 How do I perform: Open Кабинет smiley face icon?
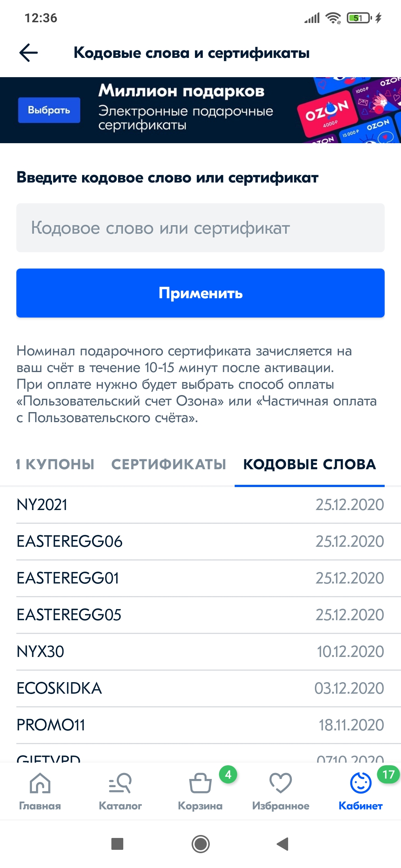click(x=361, y=783)
